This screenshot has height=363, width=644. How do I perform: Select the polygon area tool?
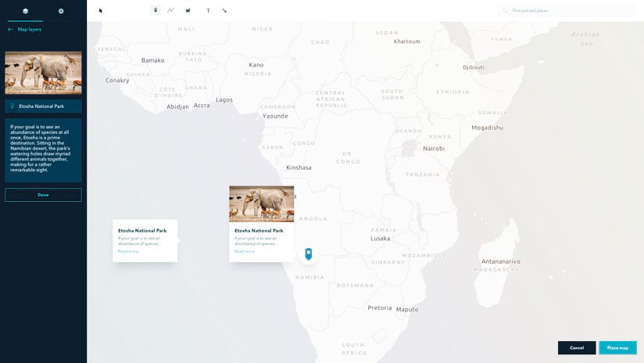pos(188,10)
